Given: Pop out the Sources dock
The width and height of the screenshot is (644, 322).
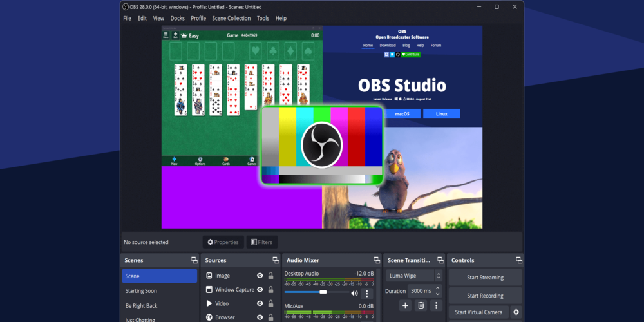Looking at the screenshot, I should [276, 260].
